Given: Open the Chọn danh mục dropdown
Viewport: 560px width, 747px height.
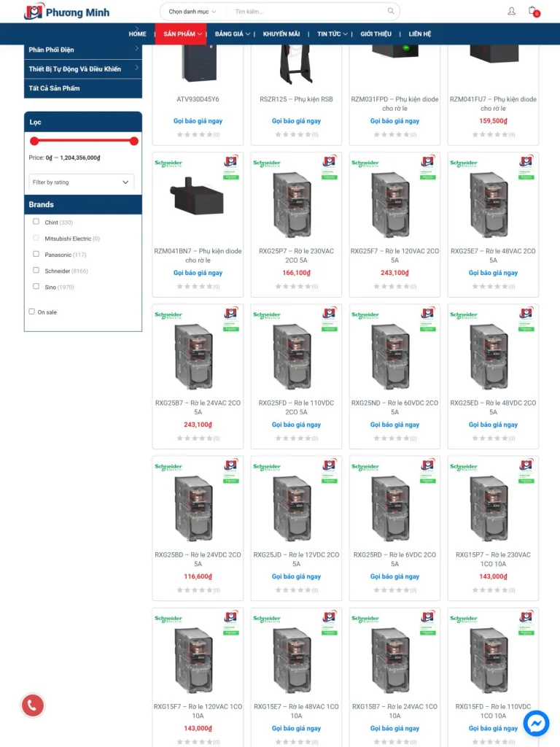Looking at the screenshot, I should point(192,12).
